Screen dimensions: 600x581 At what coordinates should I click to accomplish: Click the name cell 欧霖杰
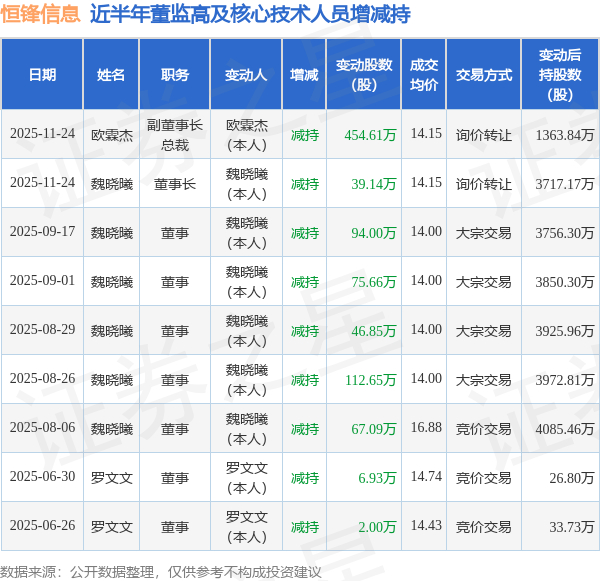[112, 135]
